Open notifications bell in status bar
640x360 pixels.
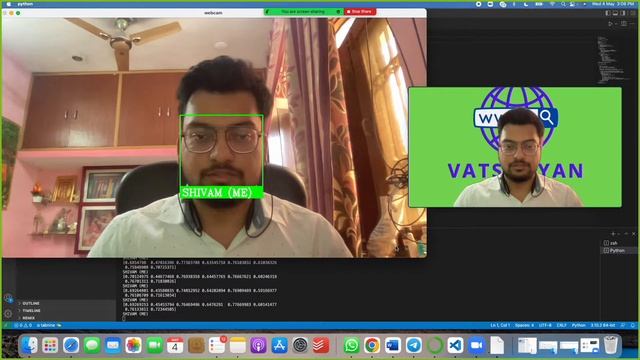point(633,325)
